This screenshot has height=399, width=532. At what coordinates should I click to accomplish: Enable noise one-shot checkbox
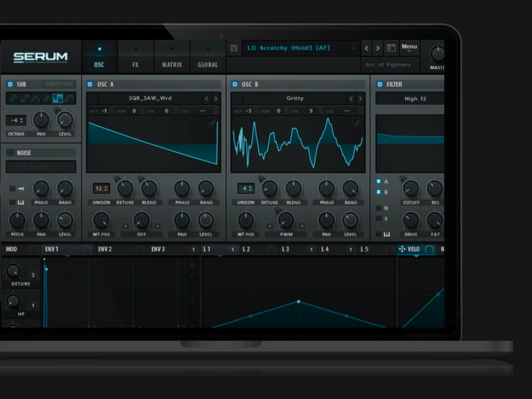tap(12, 189)
